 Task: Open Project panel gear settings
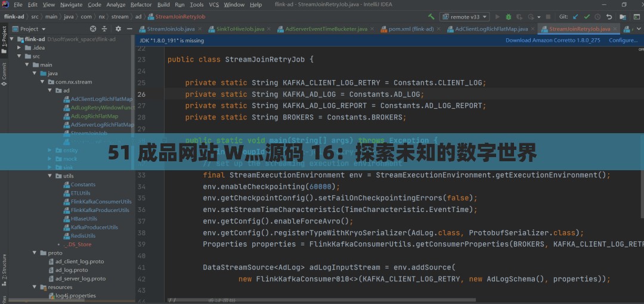pos(118,29)
